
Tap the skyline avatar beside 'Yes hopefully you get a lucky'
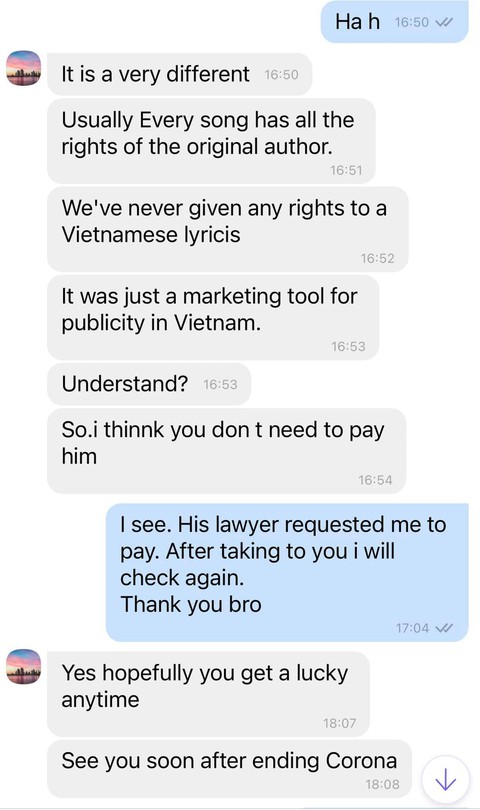(23, 666)
